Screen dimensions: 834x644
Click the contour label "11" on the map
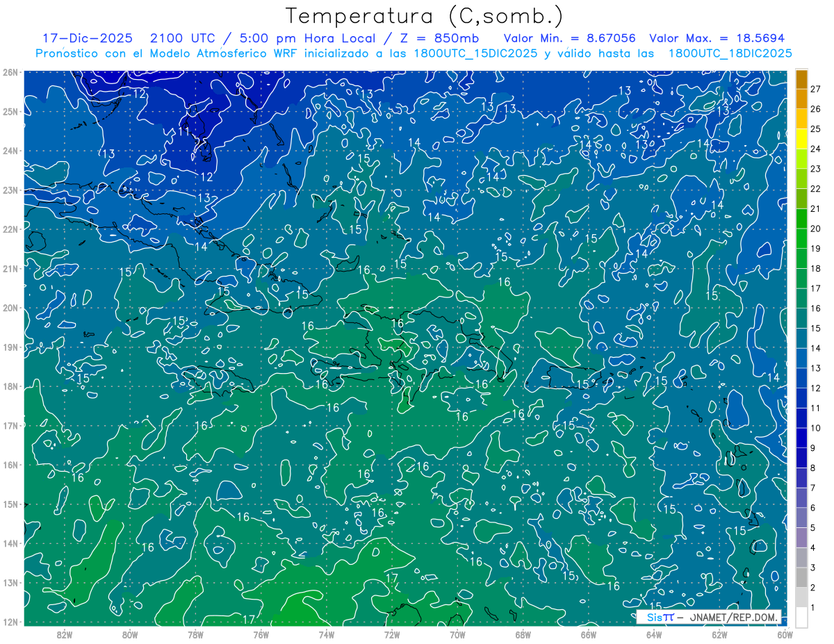pyautogui.click(x=183, y=131)
